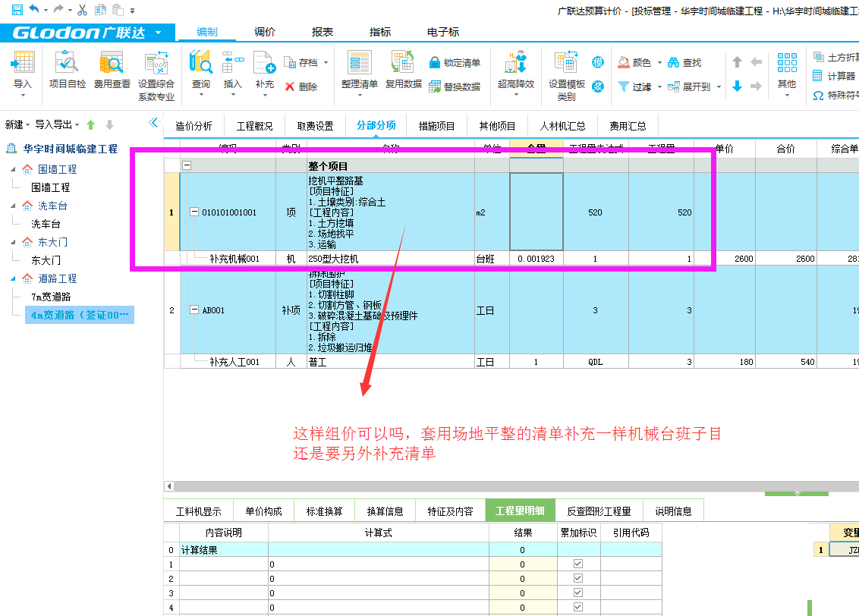859x616 pixels.
Task: Open 设置模板类别 tool
Action: pos(567,76)
